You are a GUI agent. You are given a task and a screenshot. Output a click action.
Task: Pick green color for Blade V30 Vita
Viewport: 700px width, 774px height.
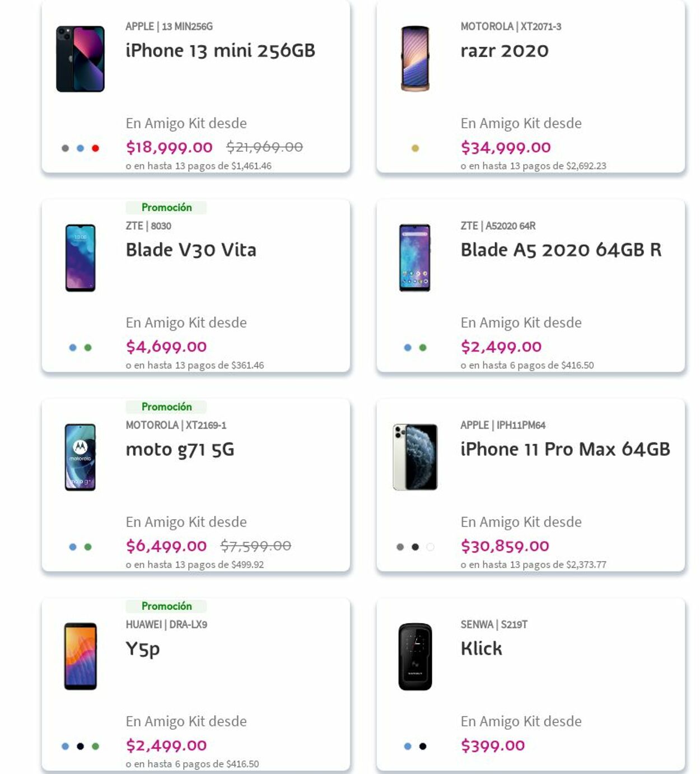(88, 348)
